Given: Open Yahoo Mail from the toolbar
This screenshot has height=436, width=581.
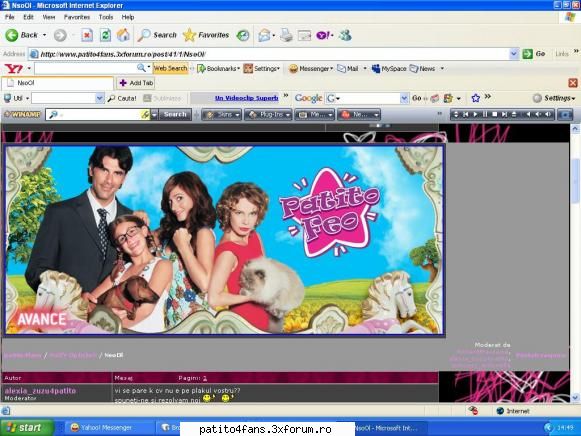Looking at the screenshot, I should pos(348,69).
